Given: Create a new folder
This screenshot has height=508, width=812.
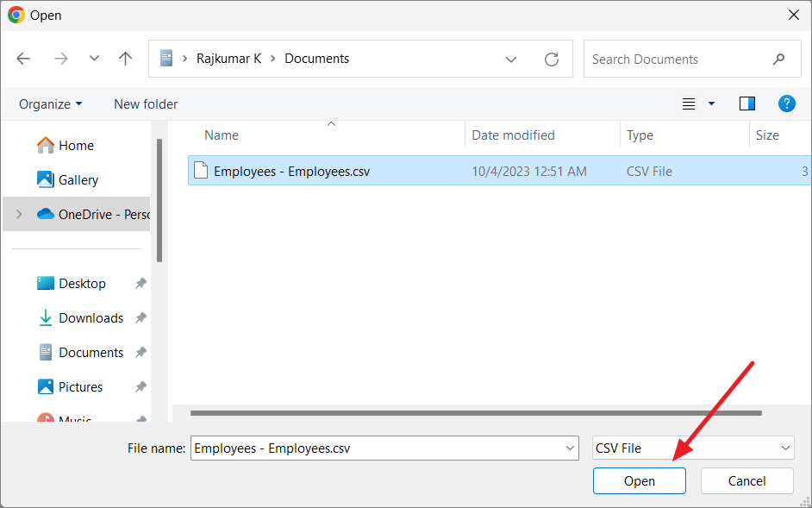Looking at the screenshot, I should click(145, 103).
